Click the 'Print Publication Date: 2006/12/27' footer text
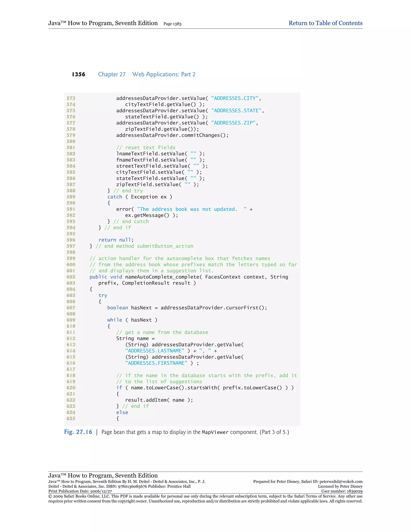Screen dimensions: 411x532 click(80, 491)
